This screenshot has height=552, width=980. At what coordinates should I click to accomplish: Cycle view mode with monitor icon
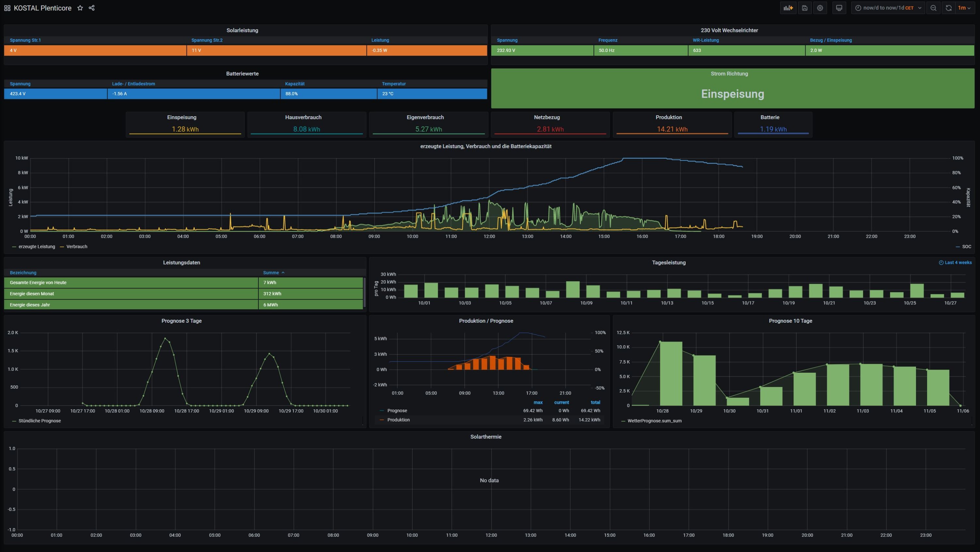coord(839,8)
